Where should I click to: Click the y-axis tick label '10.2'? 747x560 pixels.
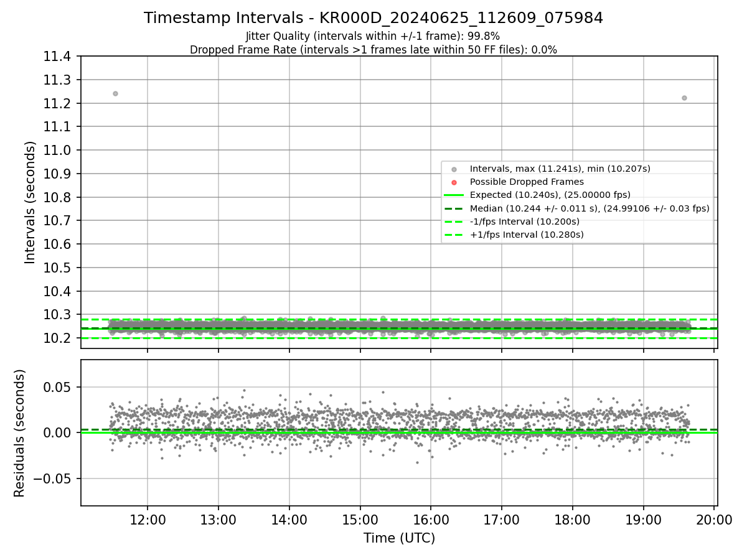(58, 338)
